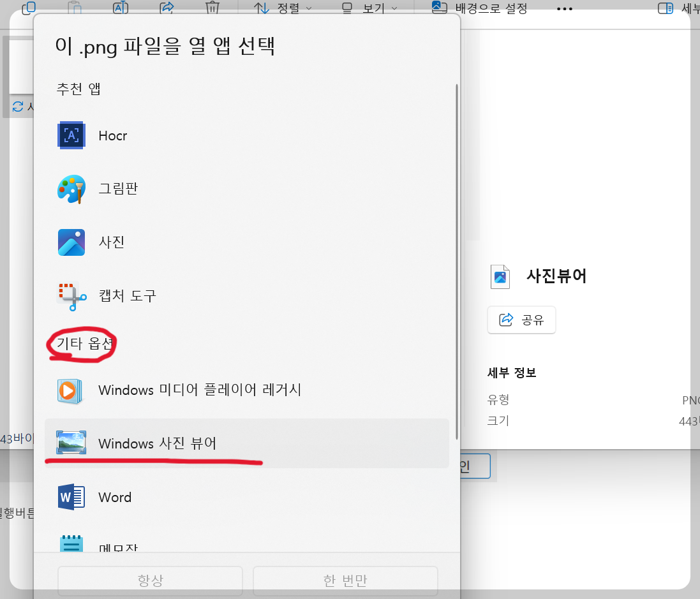Select the Hocr list entry text

click(x=113, y=136)
